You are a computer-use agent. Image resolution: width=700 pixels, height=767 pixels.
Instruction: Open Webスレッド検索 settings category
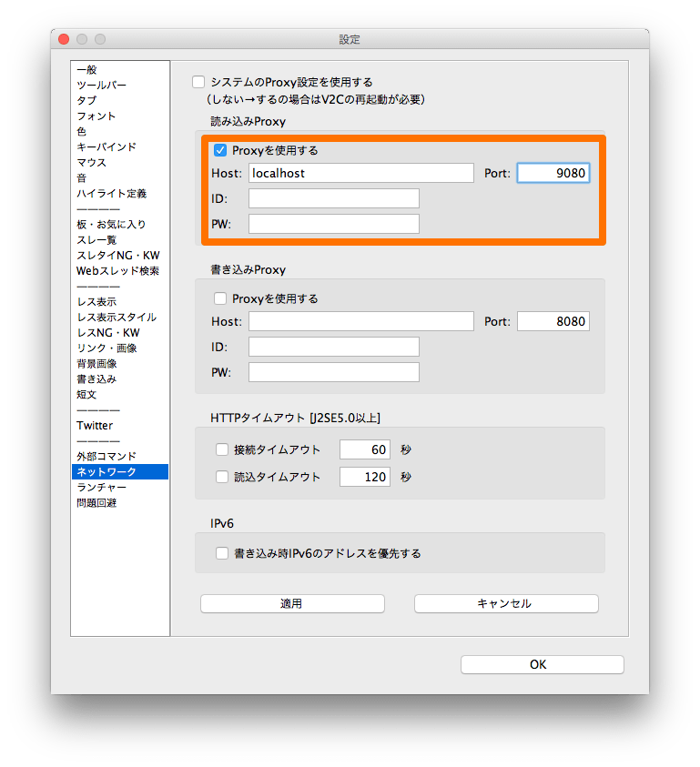[120, 271]
